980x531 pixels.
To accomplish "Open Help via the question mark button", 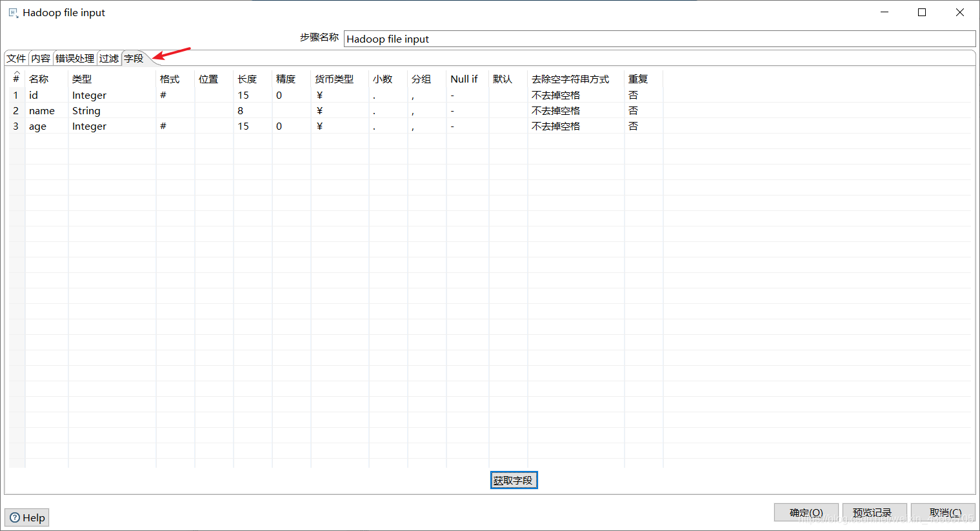I will tap(27, 517).
